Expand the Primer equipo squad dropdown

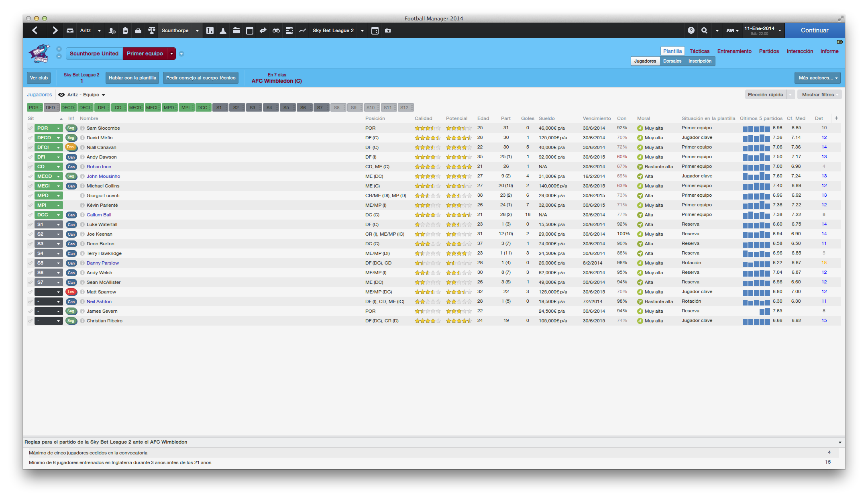(172, 53)
